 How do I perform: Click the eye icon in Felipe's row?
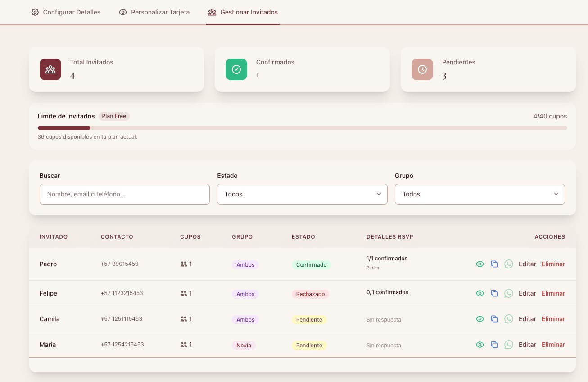[480, 293]
